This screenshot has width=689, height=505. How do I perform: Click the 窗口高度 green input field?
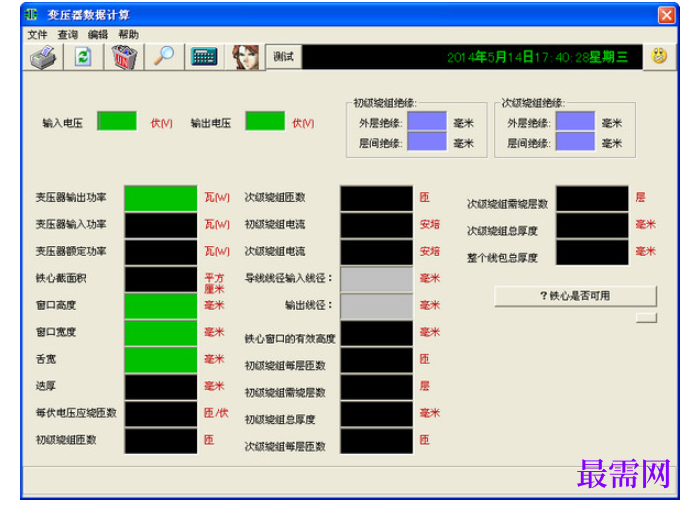161,306
